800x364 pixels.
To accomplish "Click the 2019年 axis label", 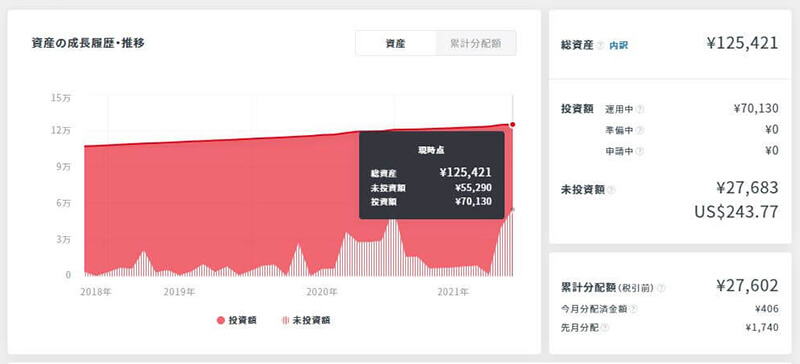I will click(x=179, y=293).
